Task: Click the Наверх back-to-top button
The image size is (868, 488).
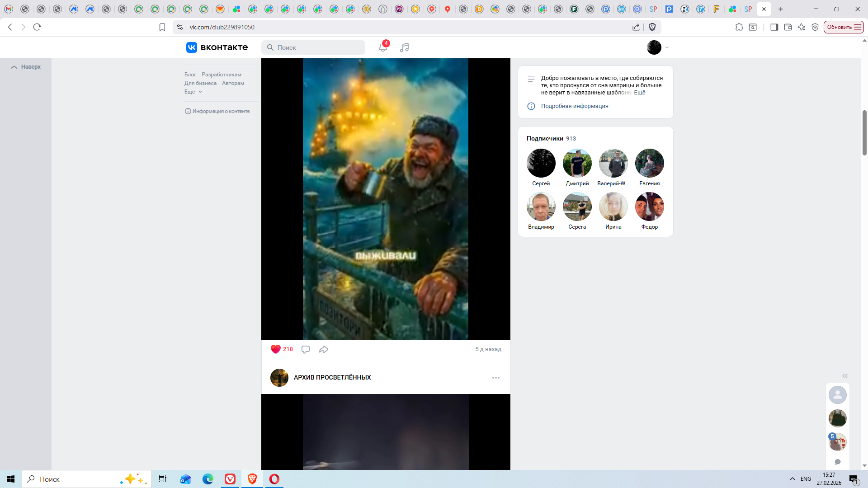Action: pos(26,67)
